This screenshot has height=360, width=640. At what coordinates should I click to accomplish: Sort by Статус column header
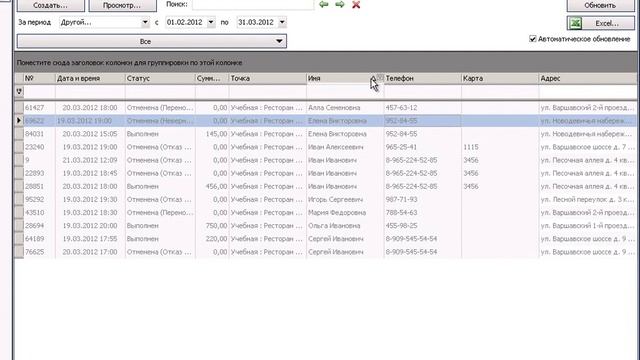(160, 78)
